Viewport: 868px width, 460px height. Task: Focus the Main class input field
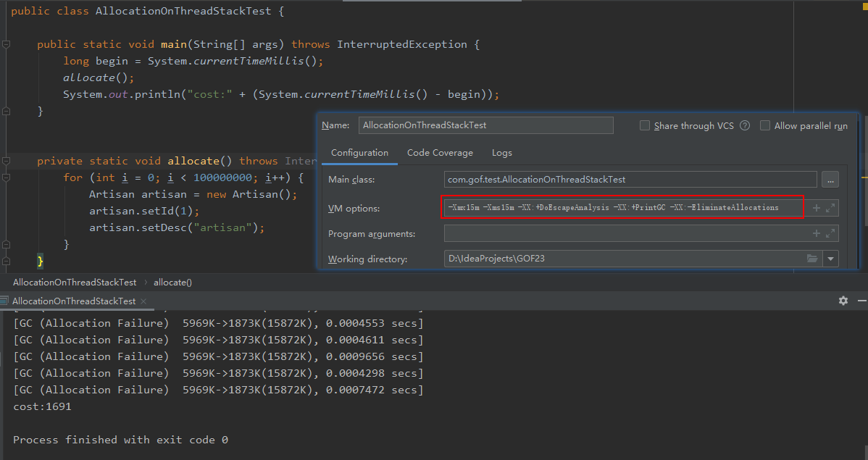pyautogui.click(x=630, y=180)
